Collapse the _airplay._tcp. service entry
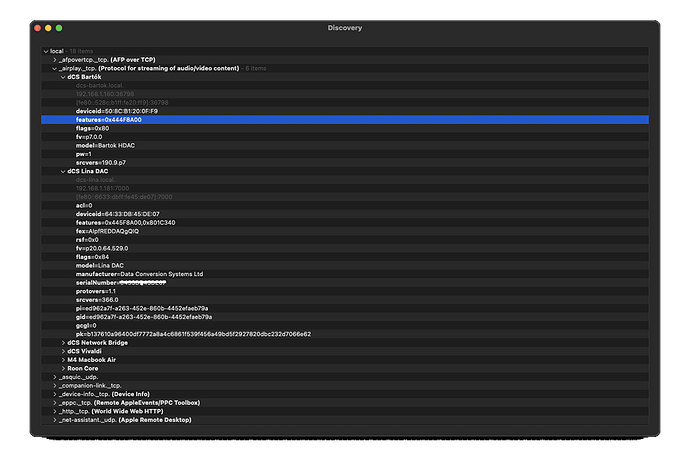The width and height of the screenshot is (690, 475). [x=55, y=68]
